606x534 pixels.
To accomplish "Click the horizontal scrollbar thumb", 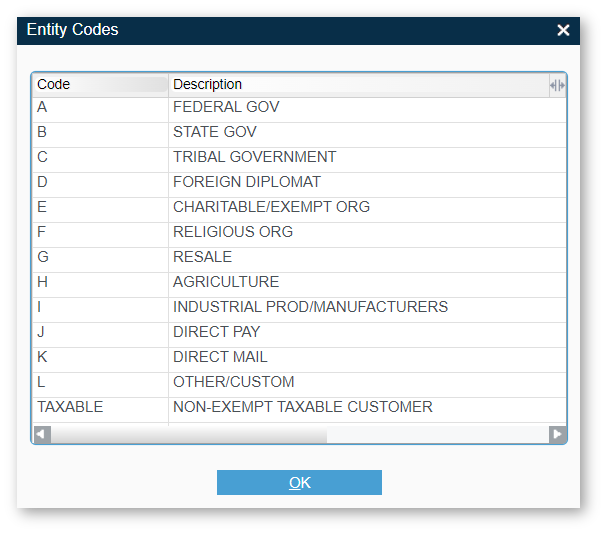I will (189, 434).
